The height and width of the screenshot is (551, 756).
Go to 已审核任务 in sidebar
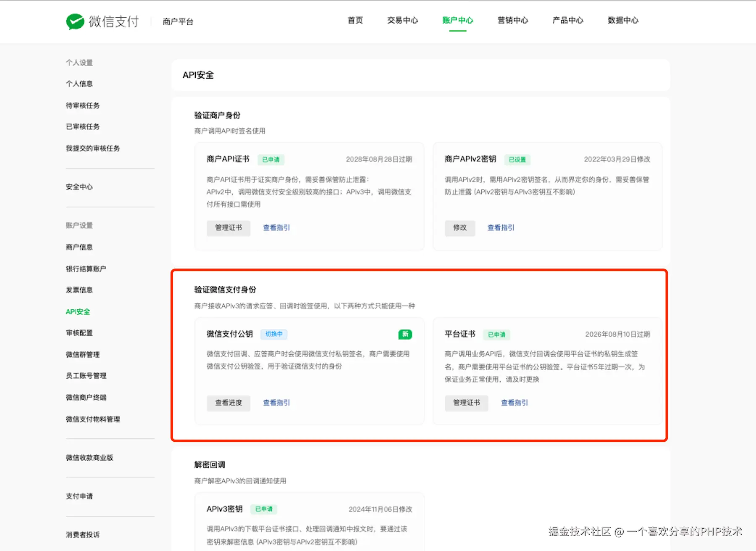(x=83, y=127)
